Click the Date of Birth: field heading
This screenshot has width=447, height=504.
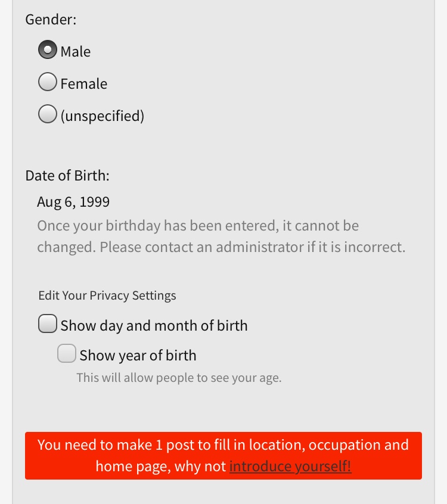67,176
